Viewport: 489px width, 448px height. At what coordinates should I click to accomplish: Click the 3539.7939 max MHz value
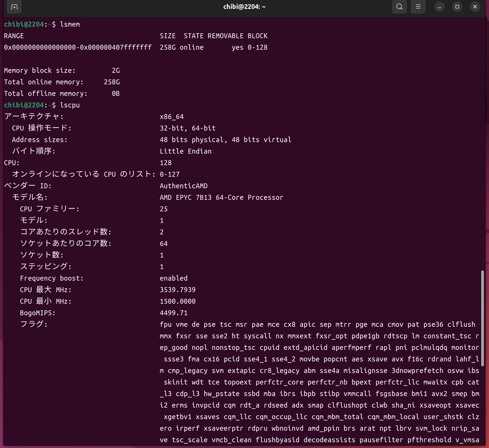point(178,290)
